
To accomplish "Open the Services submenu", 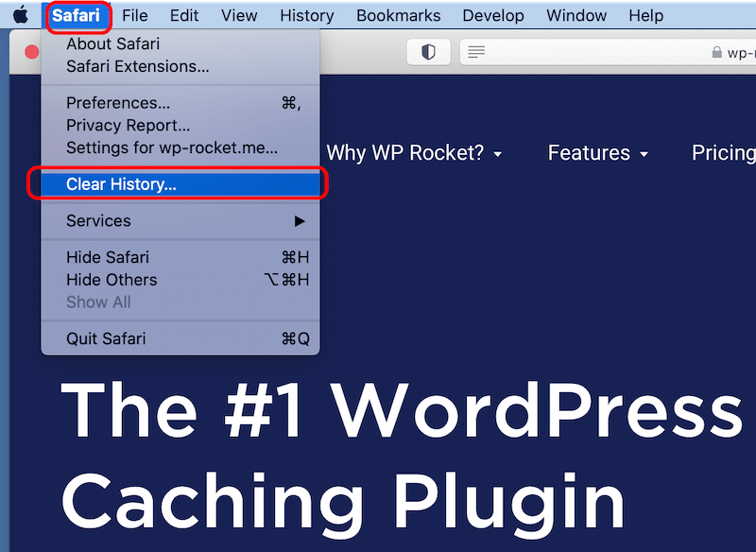I will [98, 220].
